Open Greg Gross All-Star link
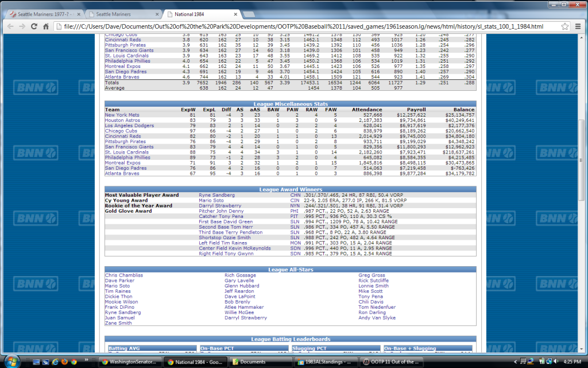Image resolution: width=588 pixels, height=368 pixels. [x=372, y=275]
